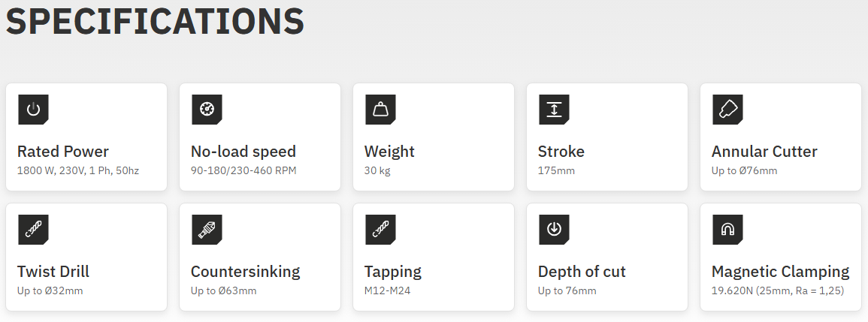Viewport: 868px width, 322px height.
Task: Select the Rated Power title text
Action: (63, 152)
